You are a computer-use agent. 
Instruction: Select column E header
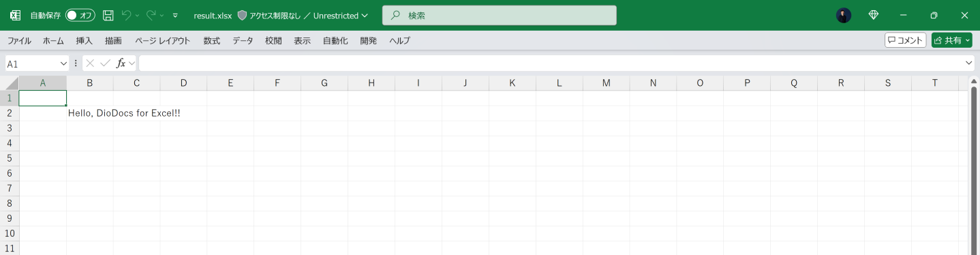tap(230, 83)
